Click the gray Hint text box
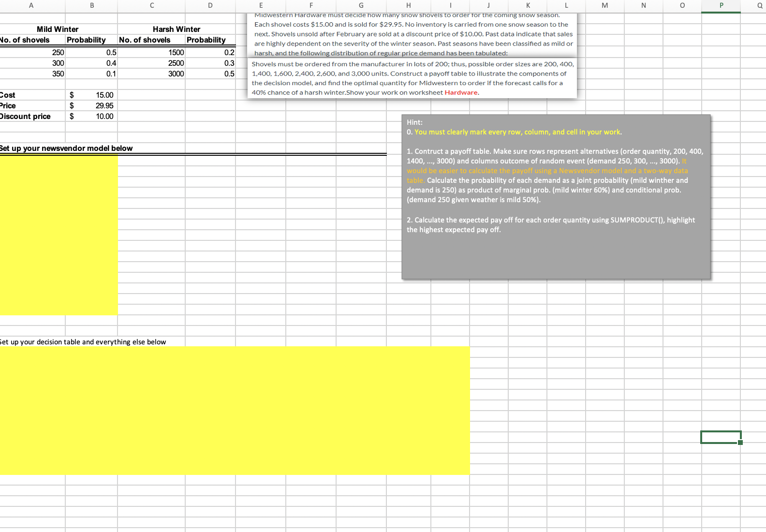 (556, 197)
